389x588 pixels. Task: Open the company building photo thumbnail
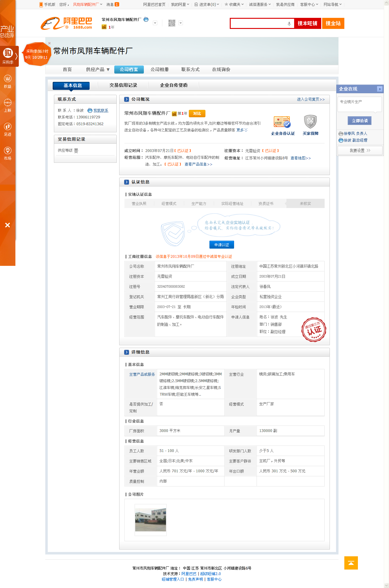coord(151,520)
